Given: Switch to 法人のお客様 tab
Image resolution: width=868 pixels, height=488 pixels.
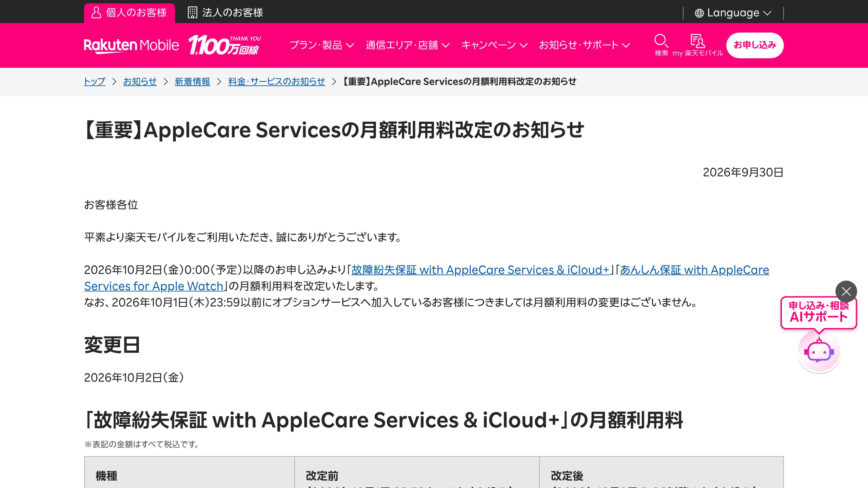Looking at the screenshot, I should (x=225, y=13).
